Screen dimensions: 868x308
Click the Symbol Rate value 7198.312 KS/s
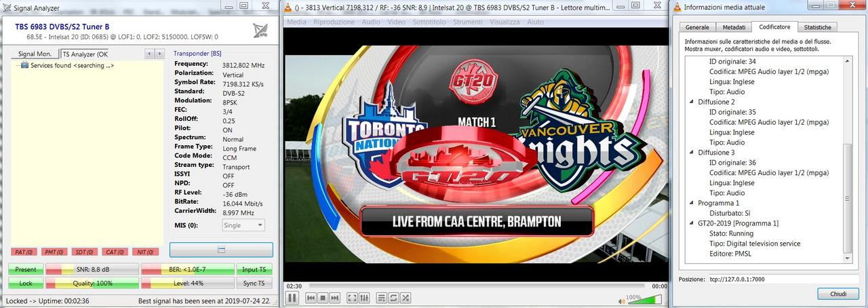243,84
